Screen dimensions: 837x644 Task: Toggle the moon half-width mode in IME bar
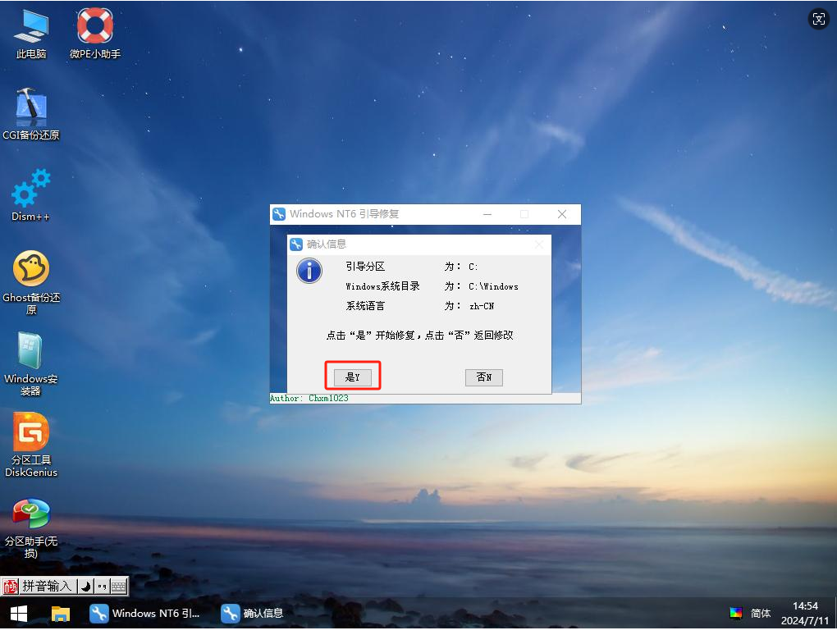pos(85,587)
